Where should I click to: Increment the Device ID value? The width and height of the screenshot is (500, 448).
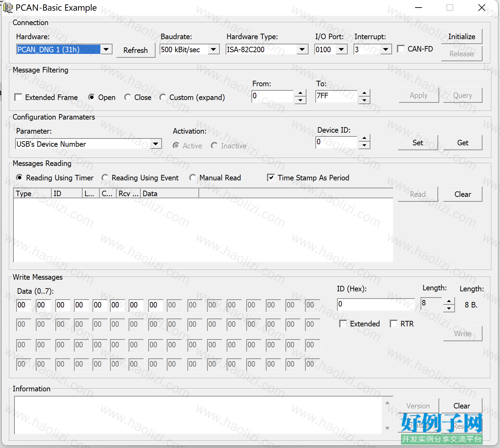[364, 138]
